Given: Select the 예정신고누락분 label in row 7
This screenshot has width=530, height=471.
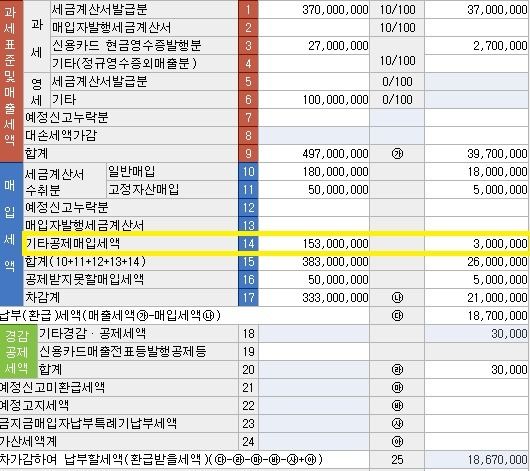Looking at the screenshot, I should (67, 117).
